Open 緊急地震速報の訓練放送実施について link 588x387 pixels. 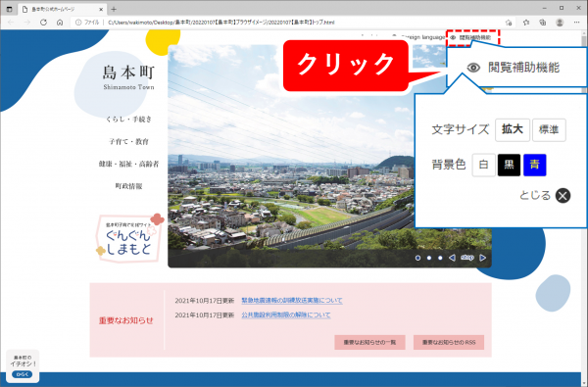tap(292, 301)
